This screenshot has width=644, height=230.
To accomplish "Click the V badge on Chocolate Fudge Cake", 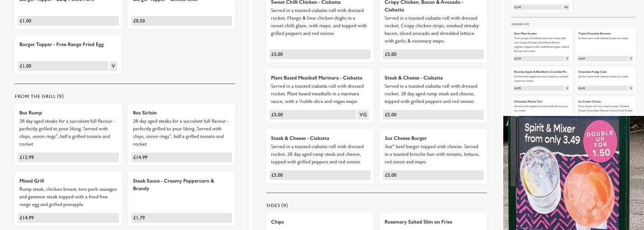I will click(x=631, y=88).
